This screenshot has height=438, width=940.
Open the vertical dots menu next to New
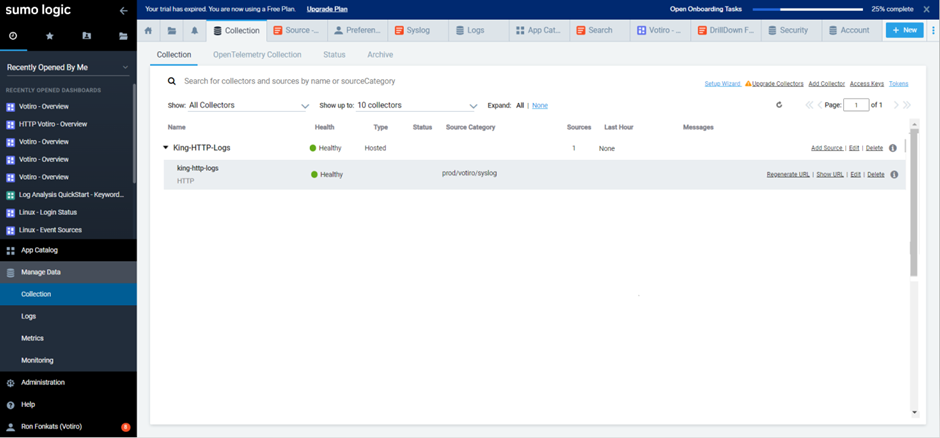click(x=933, y=31)
